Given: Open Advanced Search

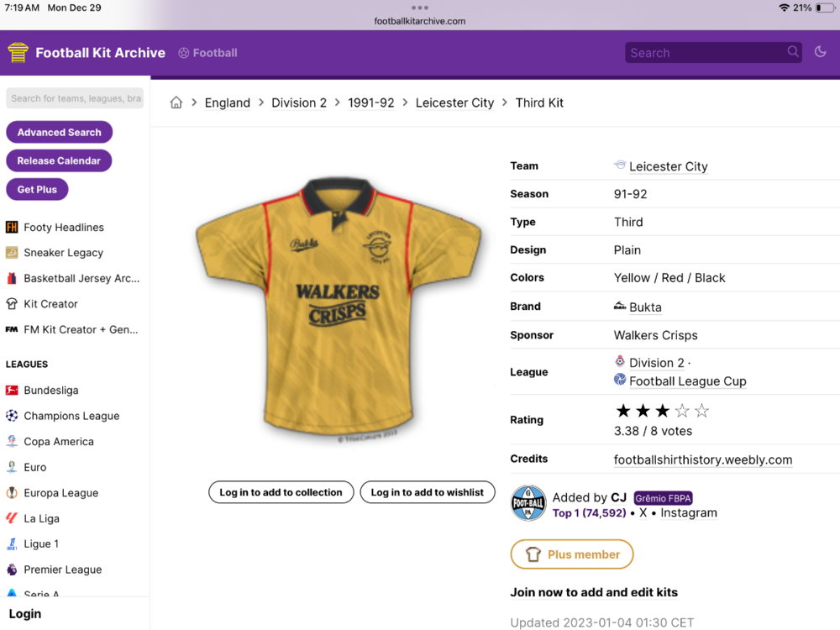Looking at the screenshot, I should click(x=59, y=133).
